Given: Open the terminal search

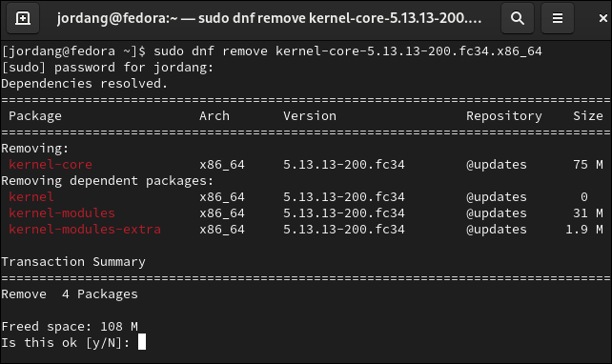Looking at the screenshot, I should (518, 18).
